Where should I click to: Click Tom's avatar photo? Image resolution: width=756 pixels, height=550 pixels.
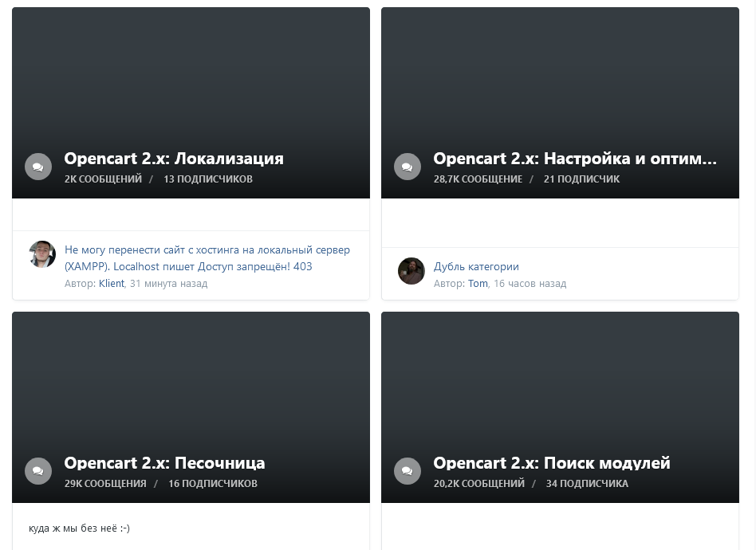pyautogui.click(x=411, y=271)
